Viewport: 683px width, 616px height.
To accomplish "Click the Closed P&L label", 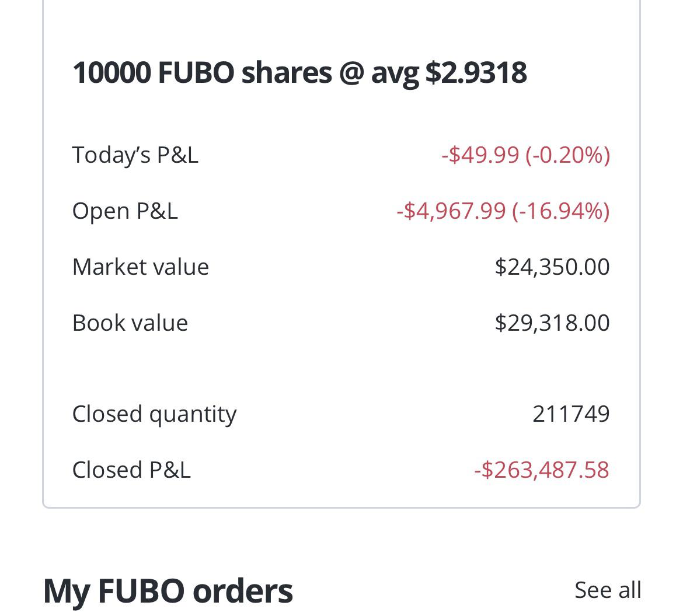I will (x=131, y=470).
